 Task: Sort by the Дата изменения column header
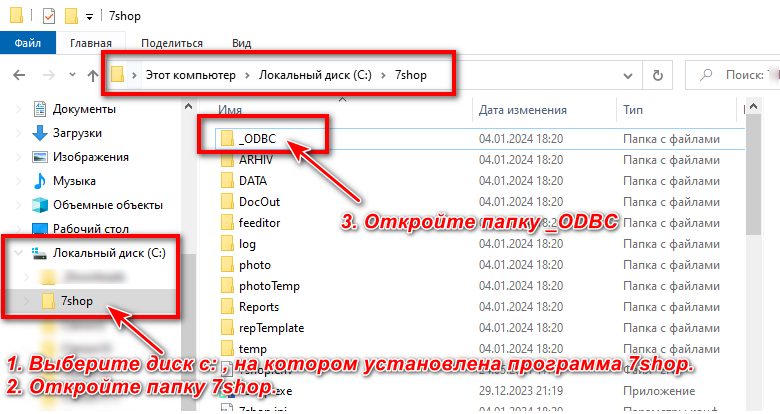pos(522,109)
